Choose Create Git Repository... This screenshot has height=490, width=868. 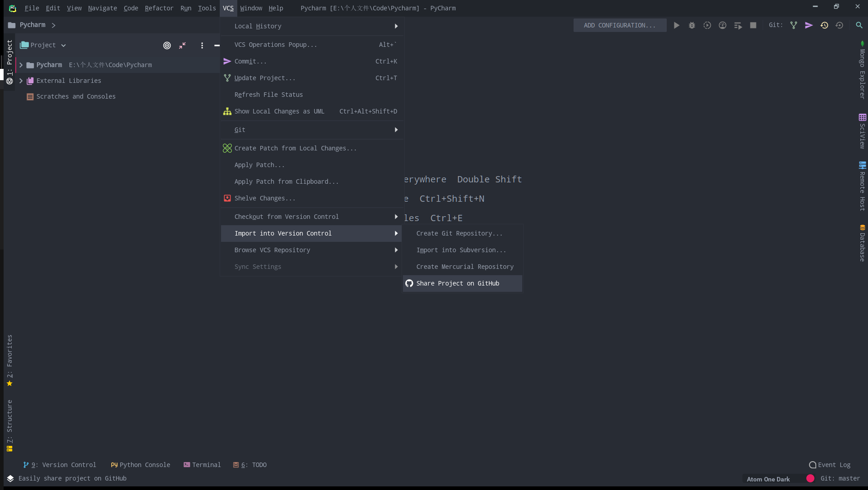pos(462,233)
